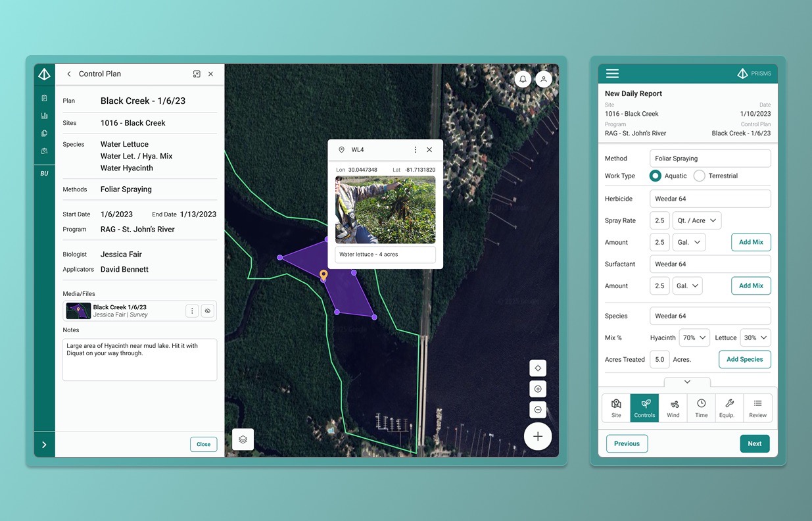Center the map on my location
Viewport: 812px width, 521px height.
point(538,368)
